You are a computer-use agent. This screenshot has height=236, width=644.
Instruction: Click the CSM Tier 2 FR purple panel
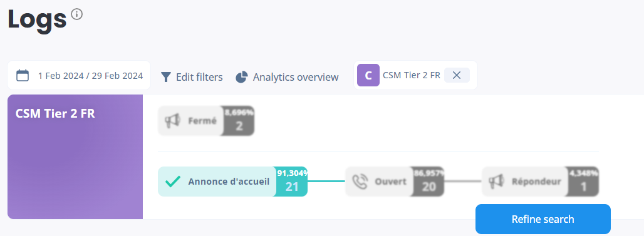click(75, 156)
